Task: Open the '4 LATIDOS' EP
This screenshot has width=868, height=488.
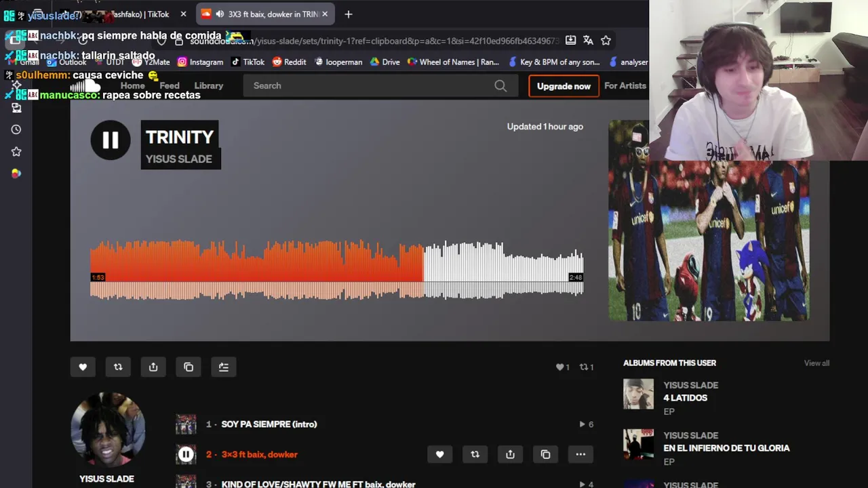Action: tap(685, 398)
